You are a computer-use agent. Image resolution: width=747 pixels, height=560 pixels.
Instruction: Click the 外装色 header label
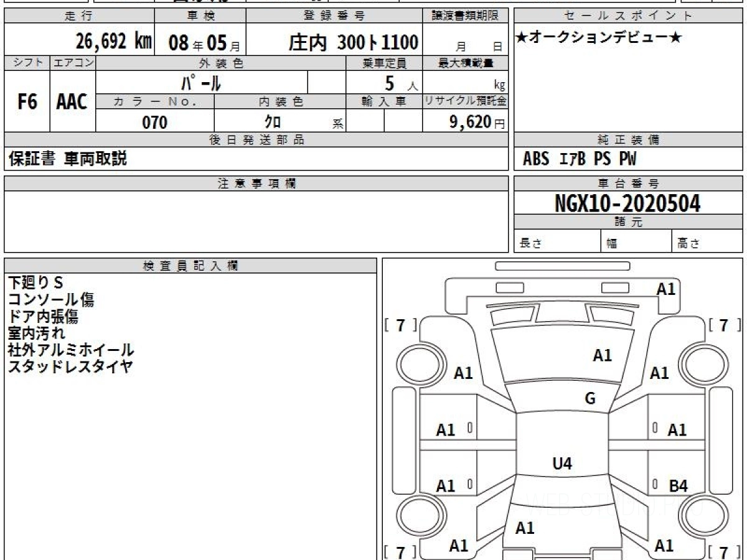coord(221,63)
